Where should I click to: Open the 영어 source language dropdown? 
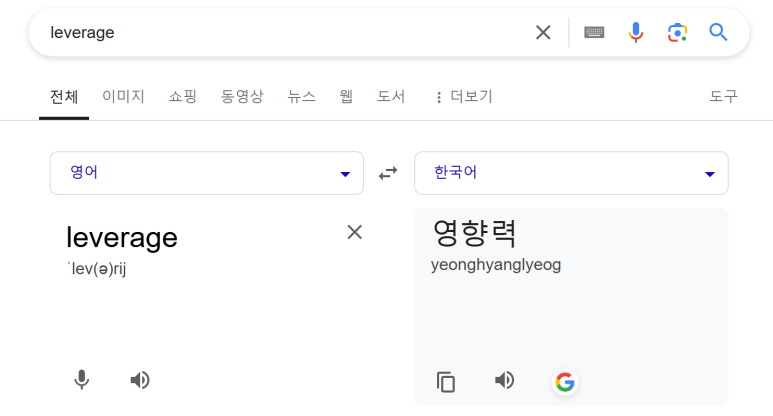coord(207,173)
